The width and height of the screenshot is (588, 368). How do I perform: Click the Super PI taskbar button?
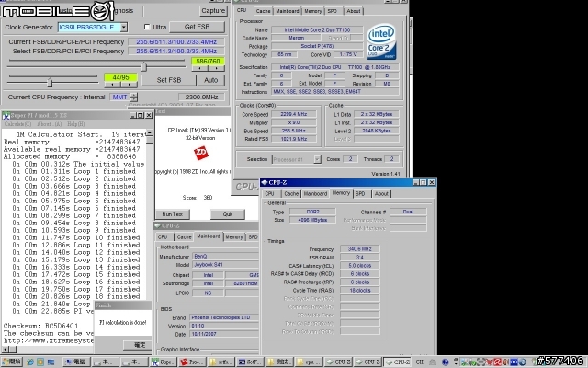point(163,362)
